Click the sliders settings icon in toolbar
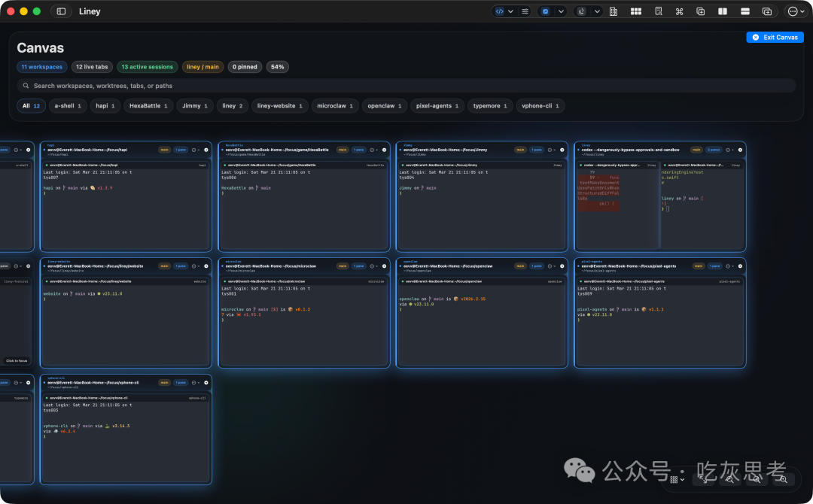 (525, 11)
